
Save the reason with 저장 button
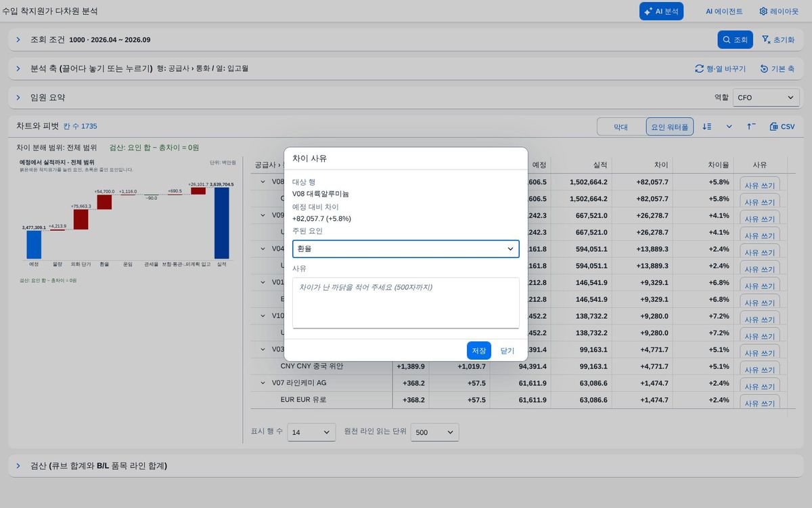[479, 351]
